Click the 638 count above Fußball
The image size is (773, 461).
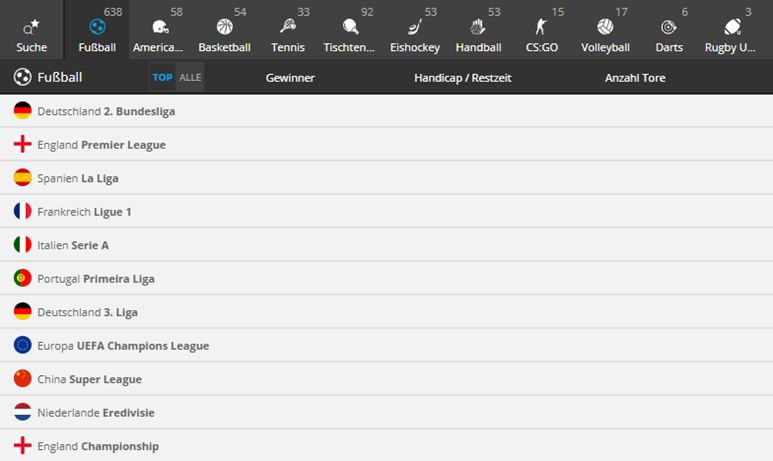pyautogui.click(x=113, y=12)
